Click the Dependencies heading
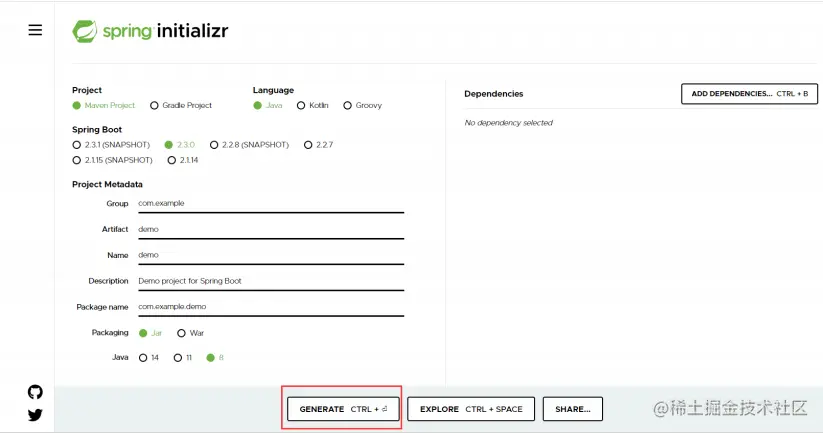 pos(493,94)
